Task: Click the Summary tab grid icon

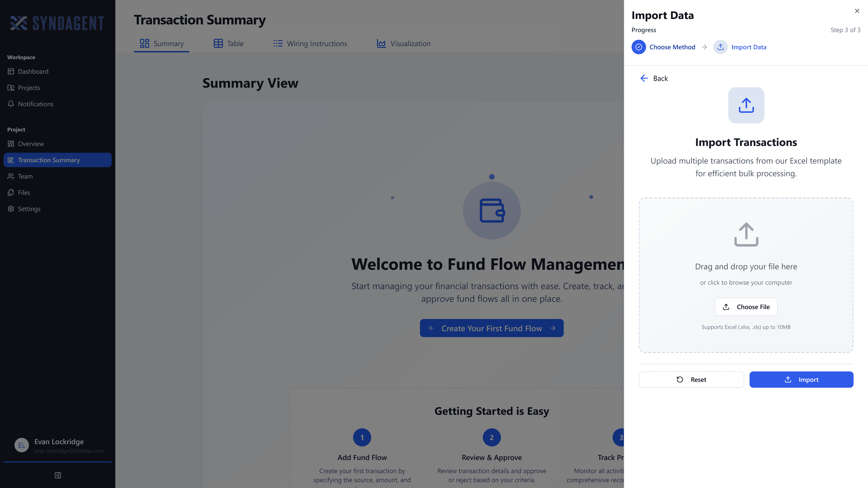Action: coord(145,43)
